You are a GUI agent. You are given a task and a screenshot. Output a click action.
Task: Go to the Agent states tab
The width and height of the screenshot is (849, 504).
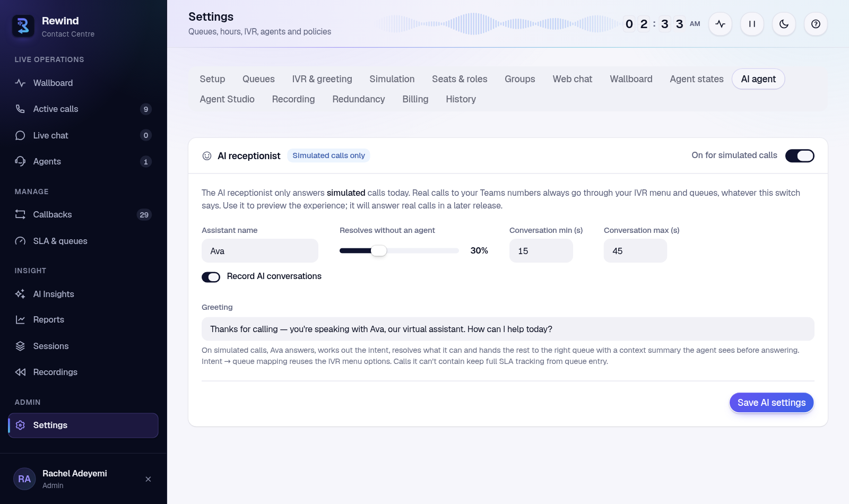pyautogui.click(x=697, y=79)
